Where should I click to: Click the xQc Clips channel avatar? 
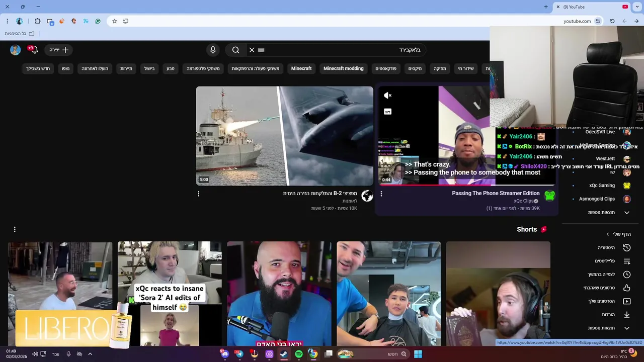click(549, 196)
